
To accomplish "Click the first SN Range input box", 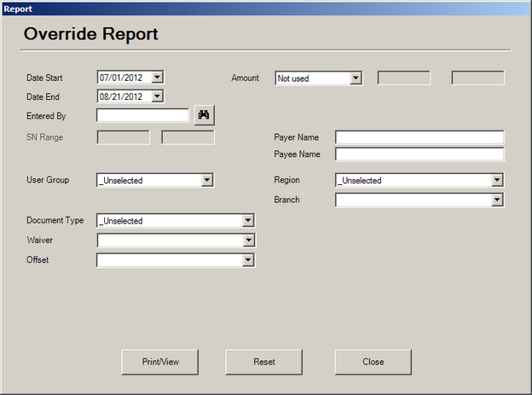I will [123, 137].
